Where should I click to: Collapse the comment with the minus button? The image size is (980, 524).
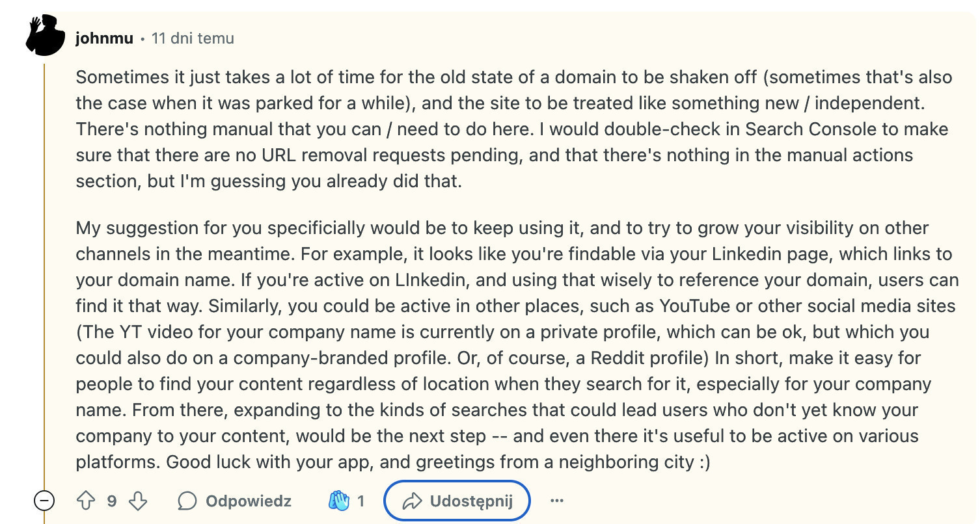[44, 501]
